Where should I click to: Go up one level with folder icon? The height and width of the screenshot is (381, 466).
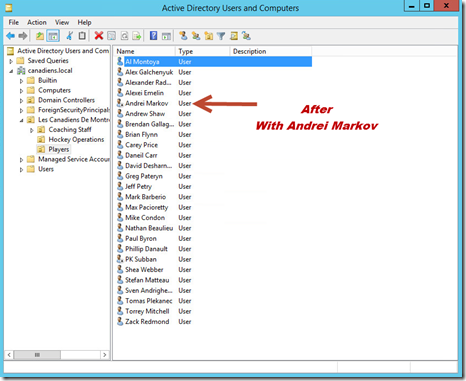point(40,36)
